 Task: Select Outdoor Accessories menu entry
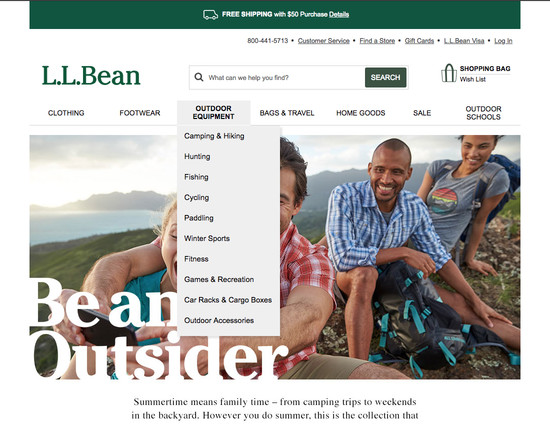(x=219, y=321)
